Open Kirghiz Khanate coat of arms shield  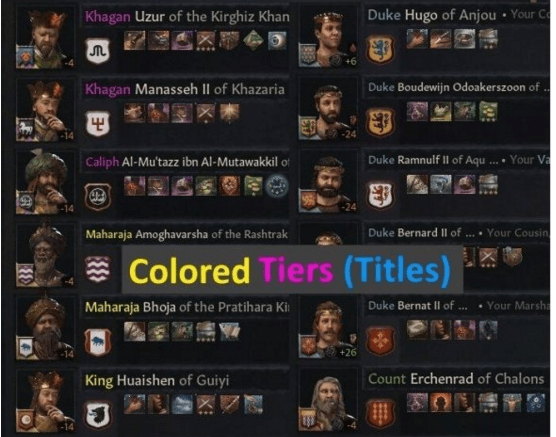coord(98,51)
